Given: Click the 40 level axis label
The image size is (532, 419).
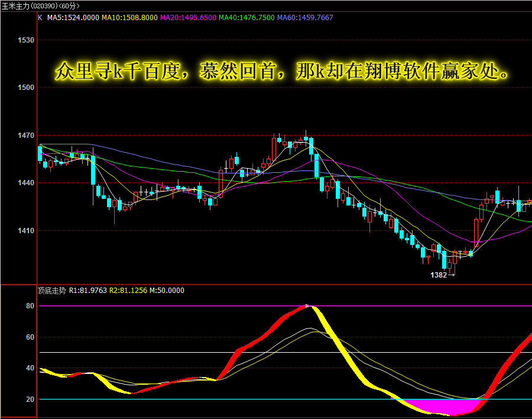Looking at the screenshot, I should [x=30, y=368].
